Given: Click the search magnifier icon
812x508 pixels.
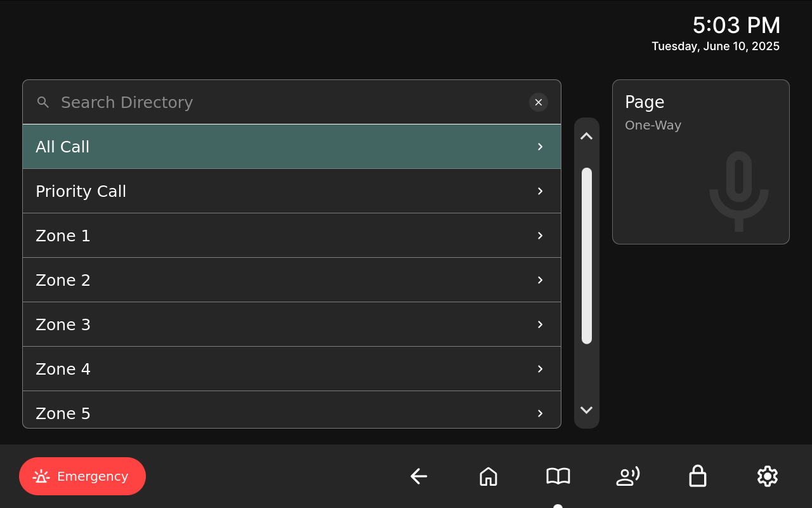Looking at the screenshot, I should (x=43, y=102).
